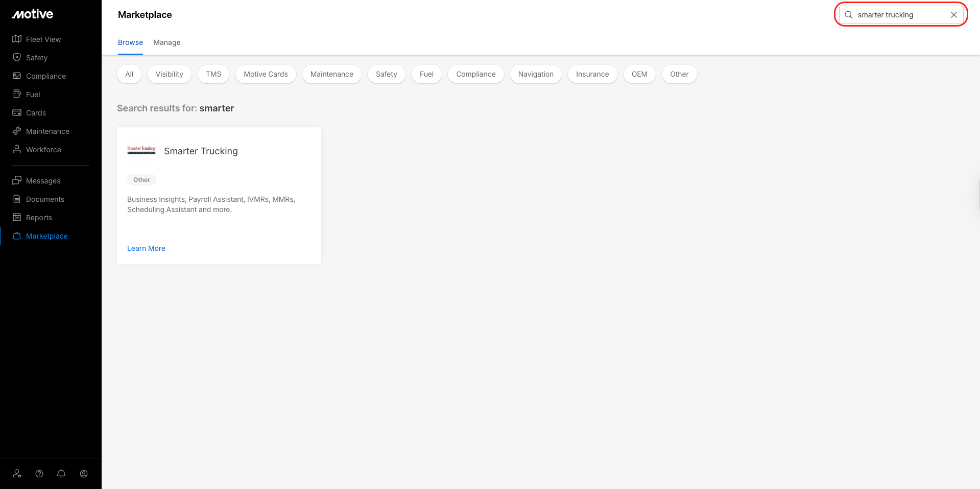Image resolution: width=980 pixels, height=489 pixels.
Task: Click the Reports icon in the sidebar
Action: 17,218
